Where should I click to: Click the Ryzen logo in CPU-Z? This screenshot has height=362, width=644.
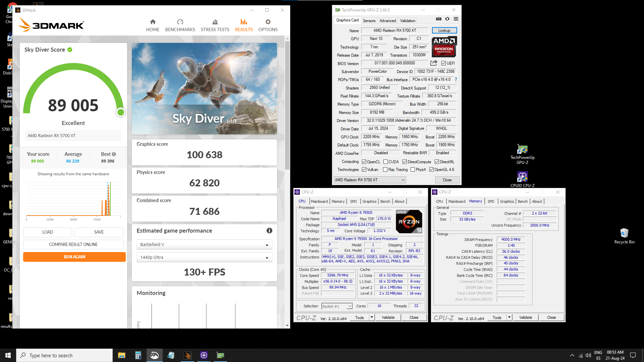409,222
